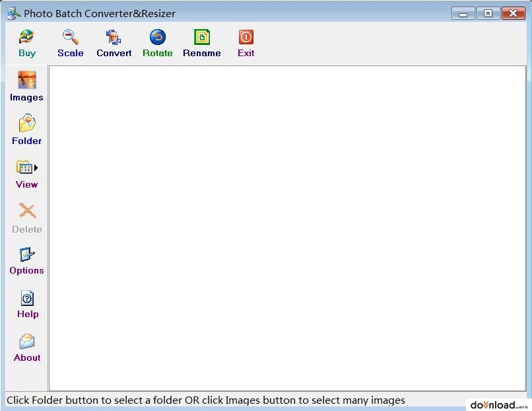Expand the View mode arrow

pos(36,168)
